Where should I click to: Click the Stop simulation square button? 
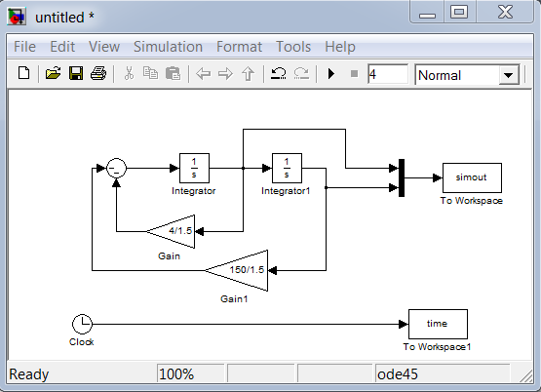(x=354, y=74)
